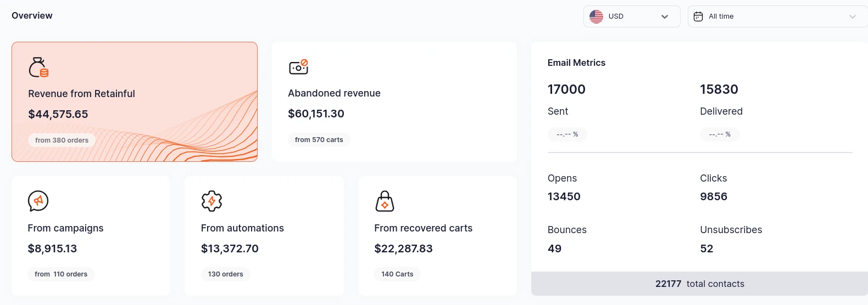This screenshot has height=305, width=868.
Task: Click the 13450 opens count
Action: (x=564, y=196)
